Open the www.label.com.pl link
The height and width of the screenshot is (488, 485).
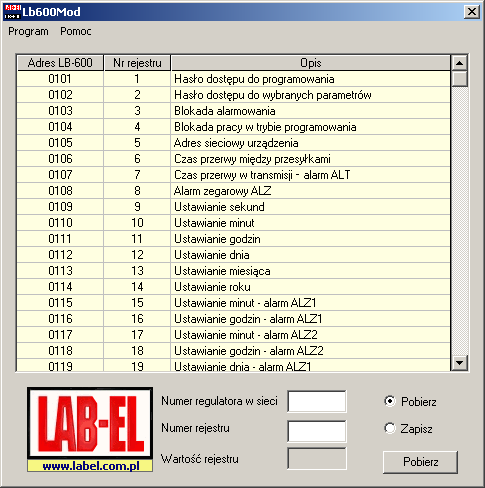click(91, 466)
